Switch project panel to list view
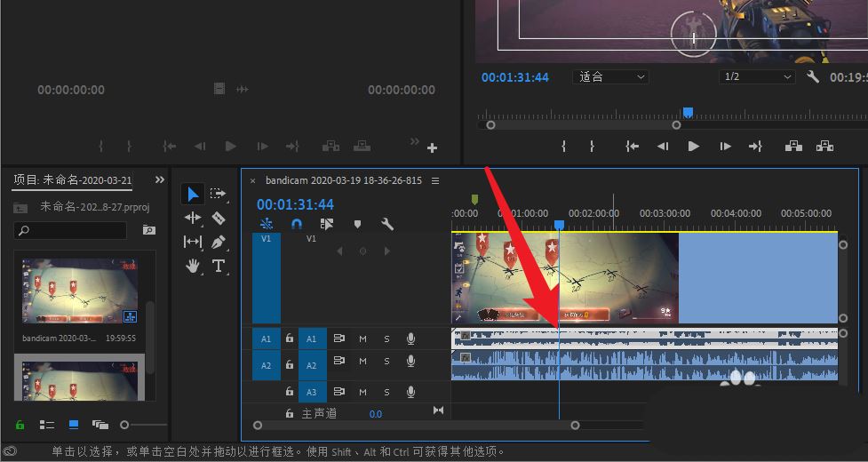This screenshot has width=868, height=462. pos(46,425)
